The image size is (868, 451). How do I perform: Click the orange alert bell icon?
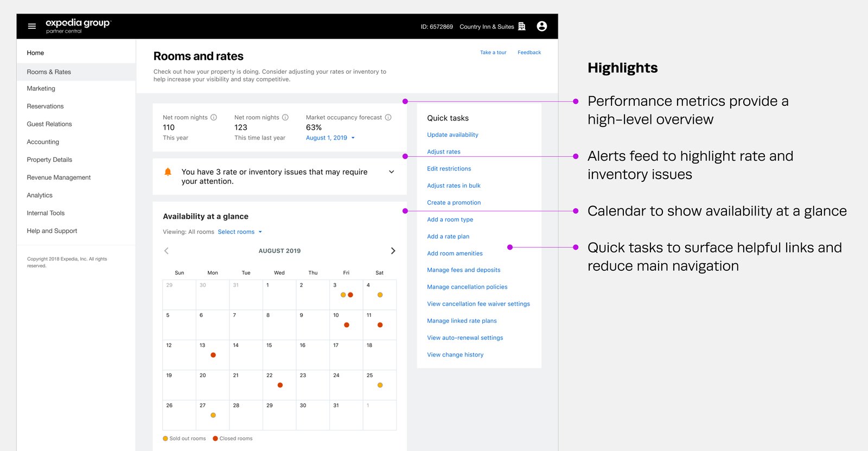coord(168,172)
